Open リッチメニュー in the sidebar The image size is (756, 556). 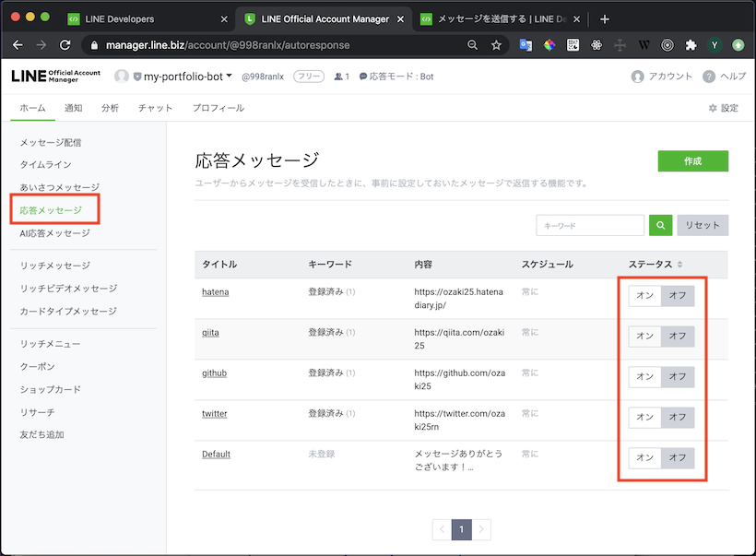[50, 344]
